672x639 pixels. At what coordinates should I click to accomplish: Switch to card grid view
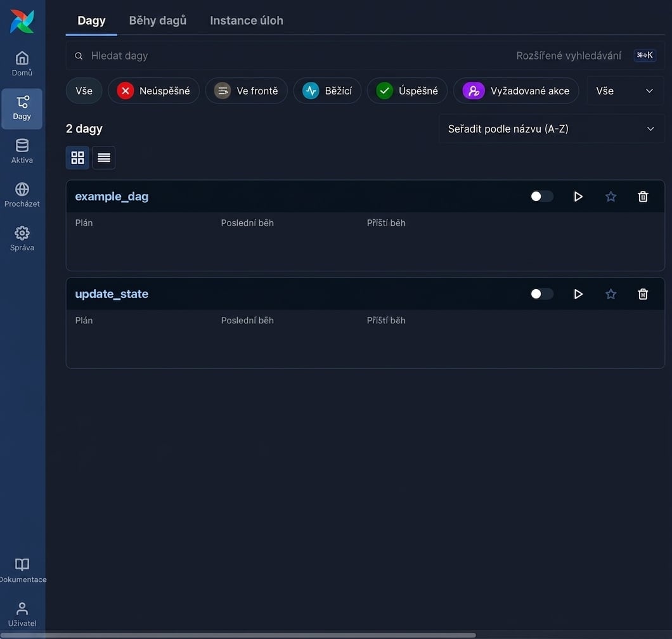[77, 158]
